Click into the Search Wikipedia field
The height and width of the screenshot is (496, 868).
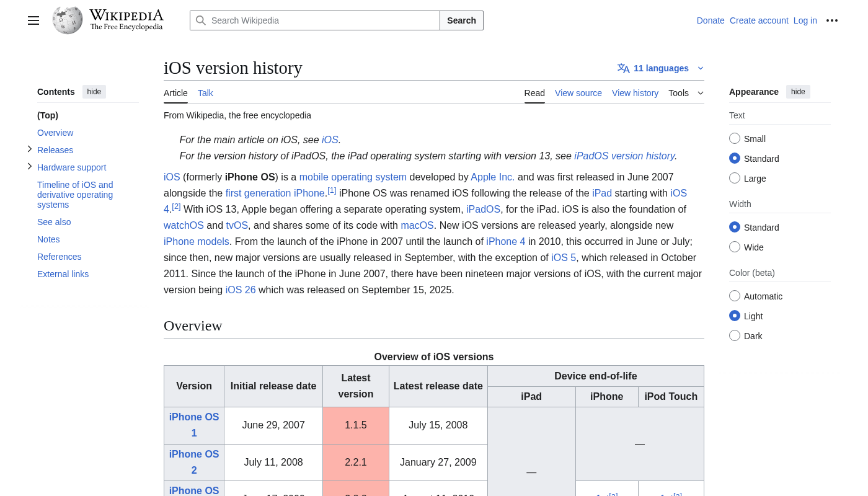coord(322,20)
